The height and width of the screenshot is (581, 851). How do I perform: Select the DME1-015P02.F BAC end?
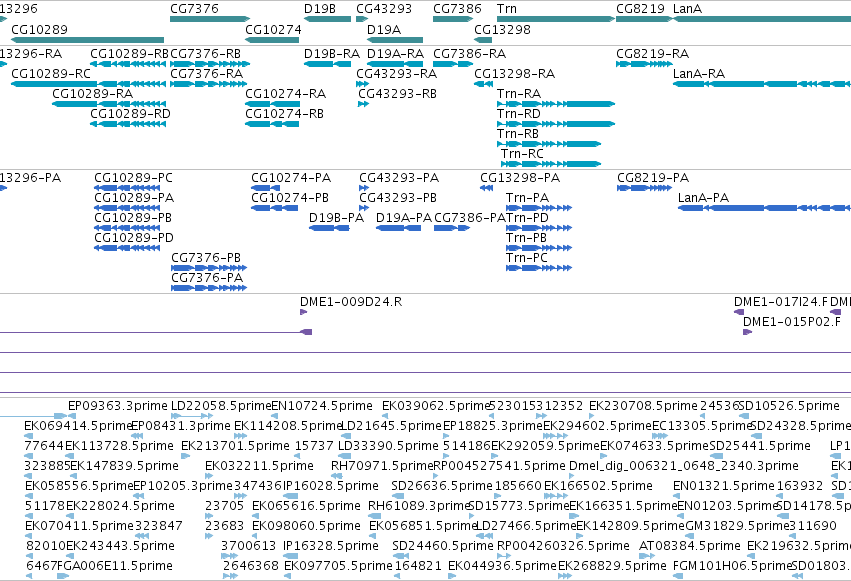tap(747, 332)
